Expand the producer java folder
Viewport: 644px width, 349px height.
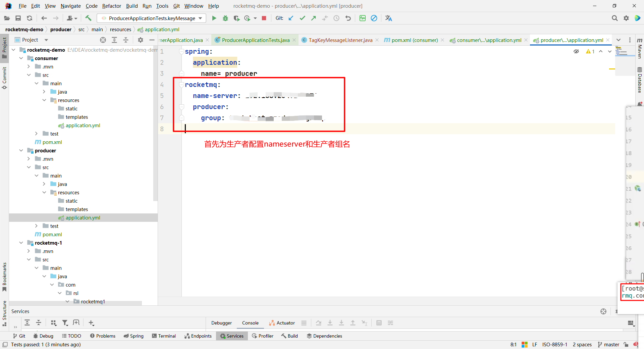pos(44,184)
